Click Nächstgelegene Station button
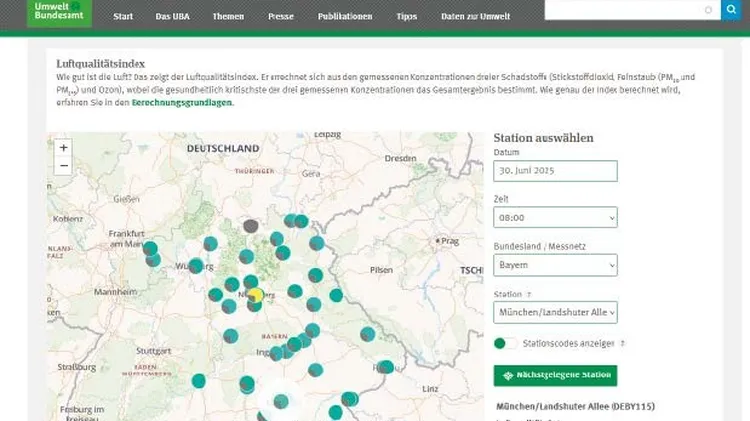 [x=555, y=376]
